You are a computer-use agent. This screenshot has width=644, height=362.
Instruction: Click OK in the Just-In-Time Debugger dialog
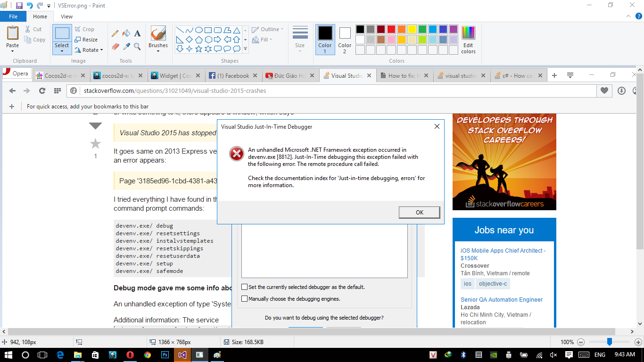point(420,212)
